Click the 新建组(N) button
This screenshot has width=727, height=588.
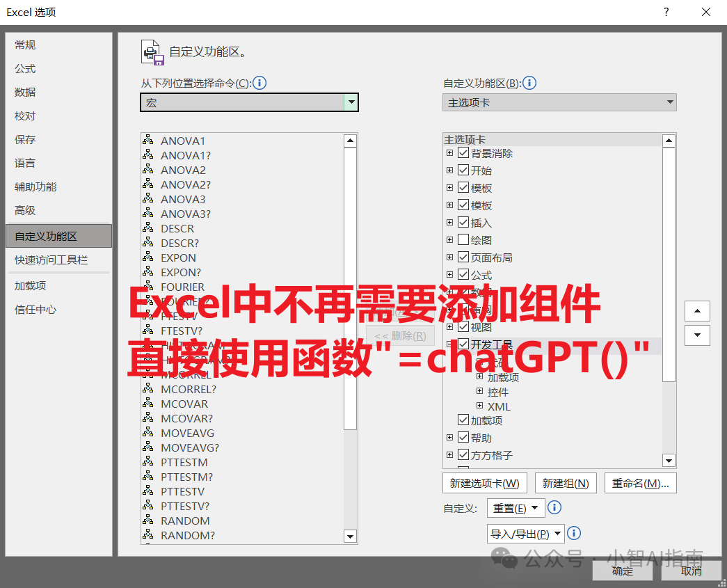[566, 483]
